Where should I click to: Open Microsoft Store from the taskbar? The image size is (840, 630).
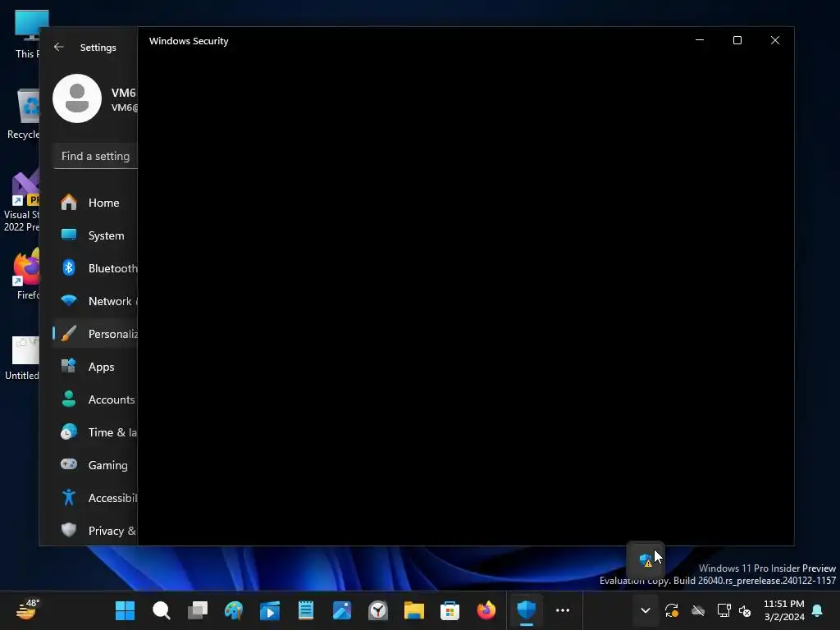click(450, 610)
